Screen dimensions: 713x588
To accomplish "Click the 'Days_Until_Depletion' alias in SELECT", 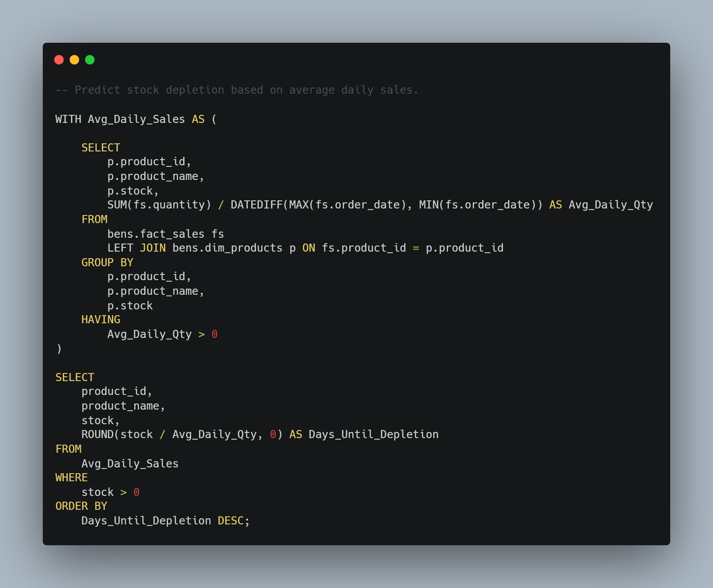I will [373, 434].
